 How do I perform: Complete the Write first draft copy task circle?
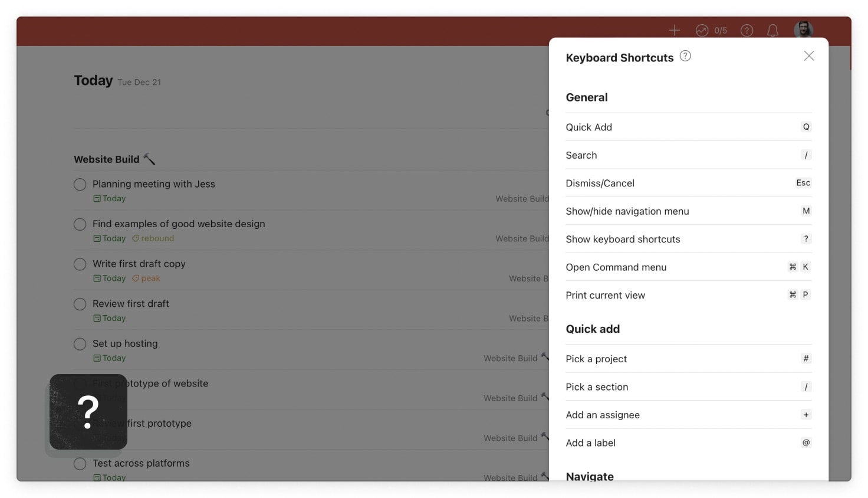pos(80,264)
